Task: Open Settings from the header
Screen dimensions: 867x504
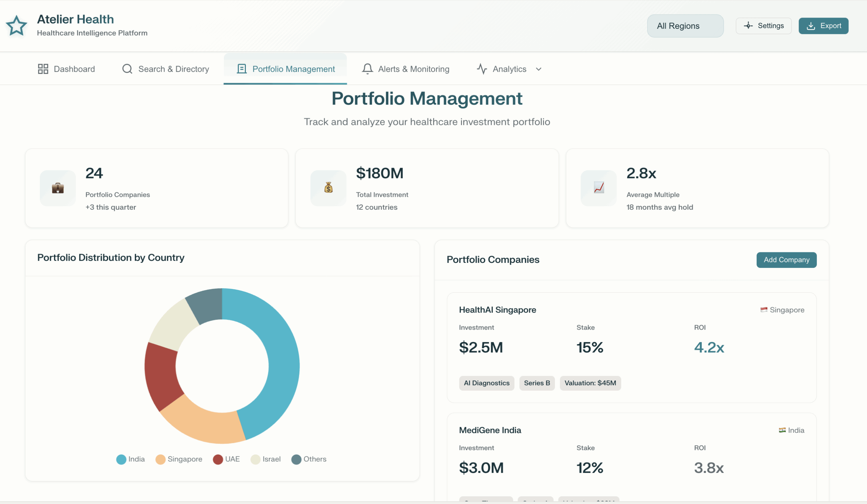Action: coord(763,26)
